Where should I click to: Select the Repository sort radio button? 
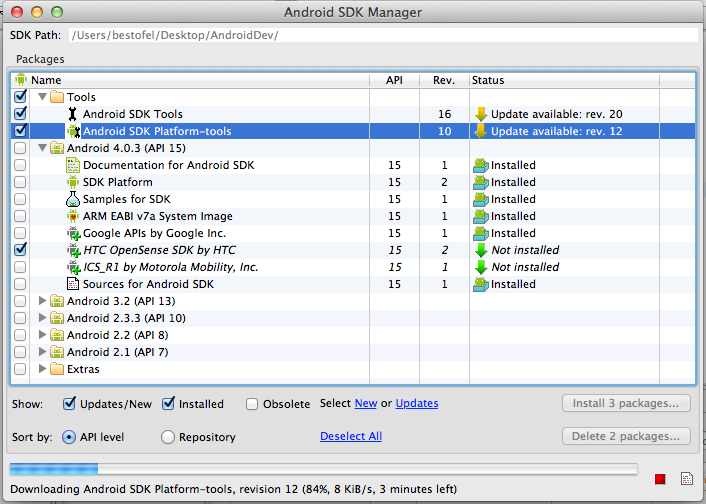[167, 437]
